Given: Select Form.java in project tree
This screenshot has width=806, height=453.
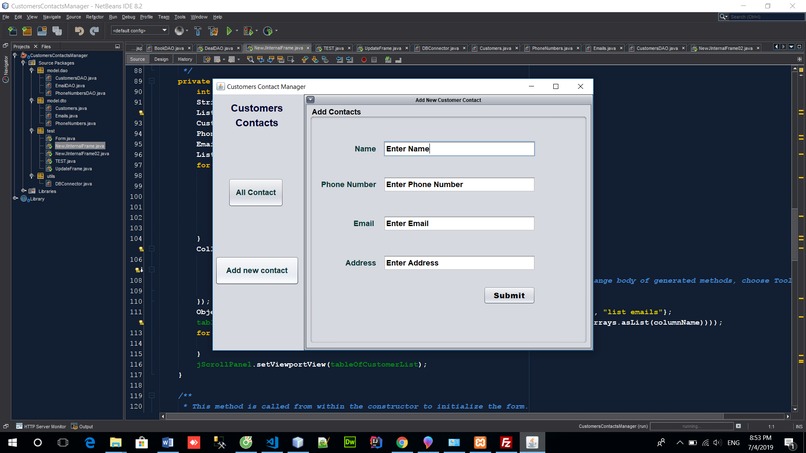Looking at the screenshot, I should [x=65, y=138].
